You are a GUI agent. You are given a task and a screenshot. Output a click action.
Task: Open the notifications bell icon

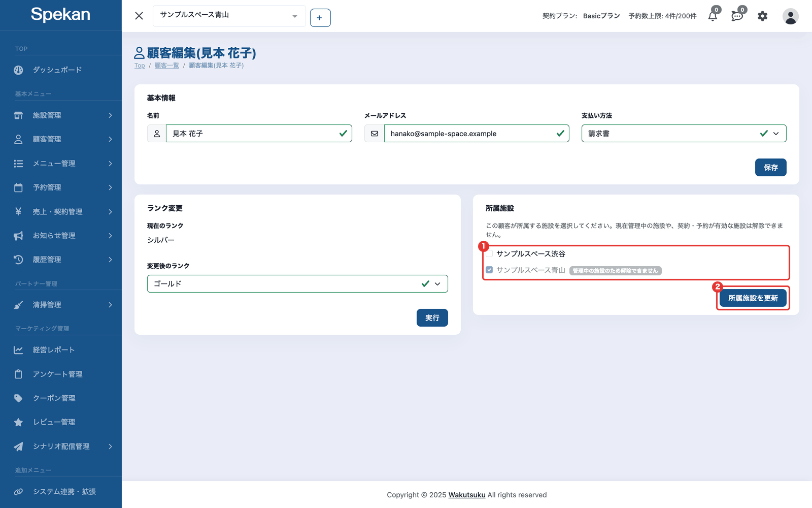tap(713, 16)
